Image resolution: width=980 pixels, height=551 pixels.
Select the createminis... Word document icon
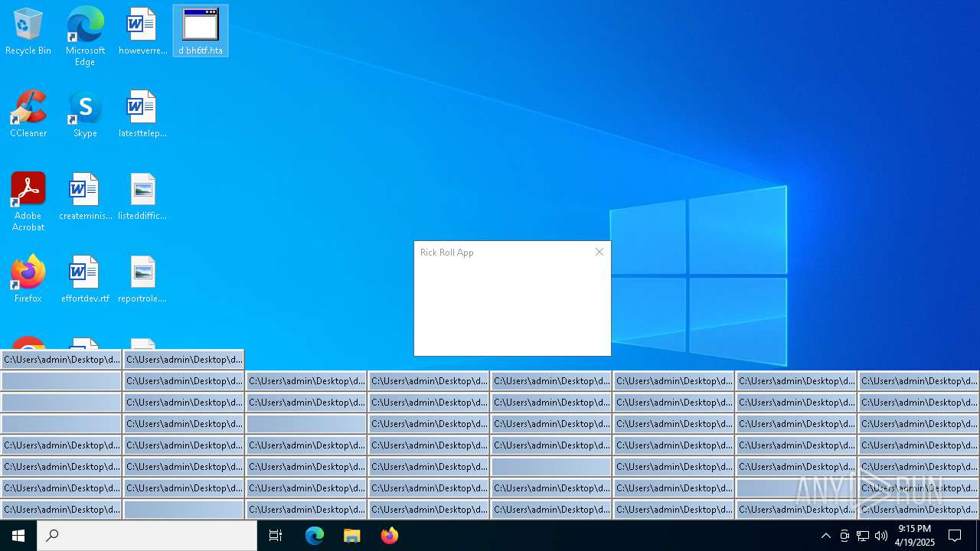pyautogui.click(x=85, y=197)
